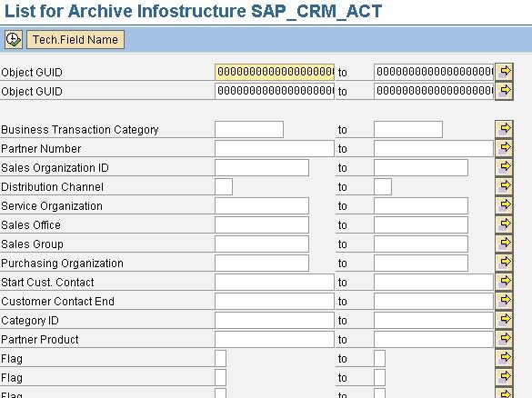
Task: Focus second Object GUID from field
Action: (x=275, y=91)
